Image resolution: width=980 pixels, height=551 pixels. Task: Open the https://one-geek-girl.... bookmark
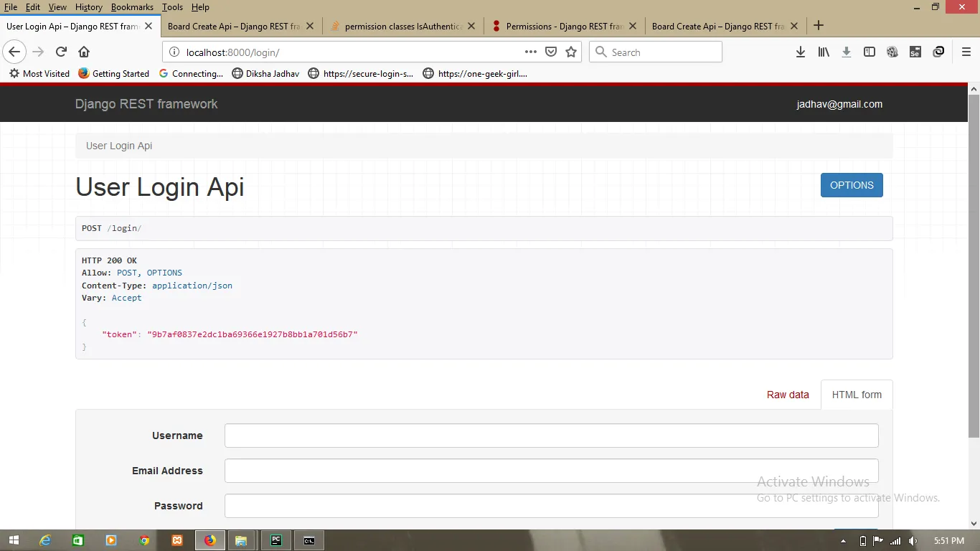pyautogui.click(x=475, y=73)
